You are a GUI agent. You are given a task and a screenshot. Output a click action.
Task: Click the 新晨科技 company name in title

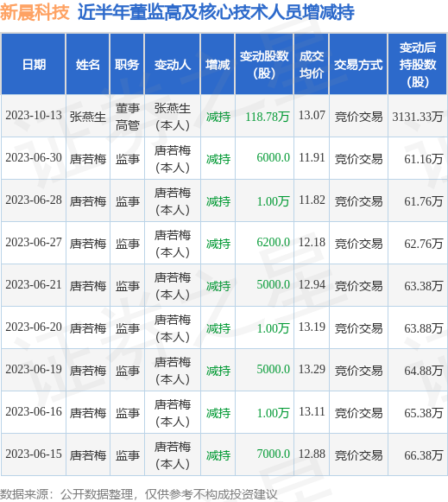[x=35, y=13]
